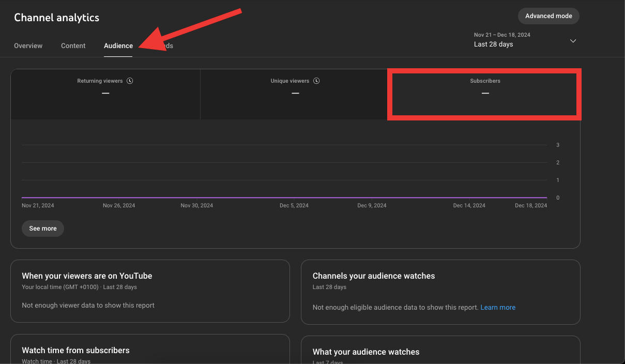Click the clock icon next to Unique viewers
The width and height of the screenshot is (625, 364).
coord(317,81)
